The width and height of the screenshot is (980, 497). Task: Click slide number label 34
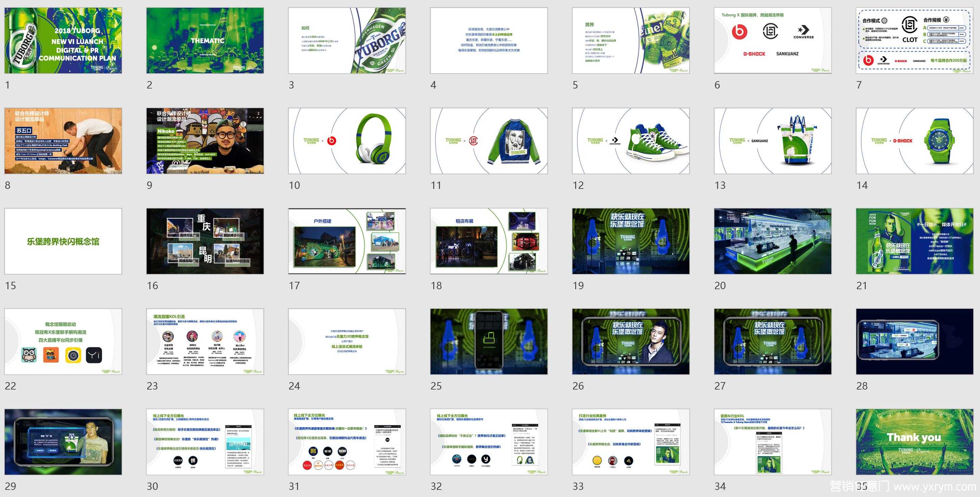pos(720,486)
